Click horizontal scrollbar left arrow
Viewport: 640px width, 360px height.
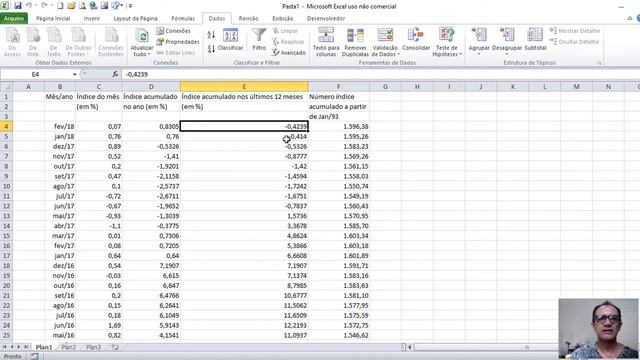[409, 347]
